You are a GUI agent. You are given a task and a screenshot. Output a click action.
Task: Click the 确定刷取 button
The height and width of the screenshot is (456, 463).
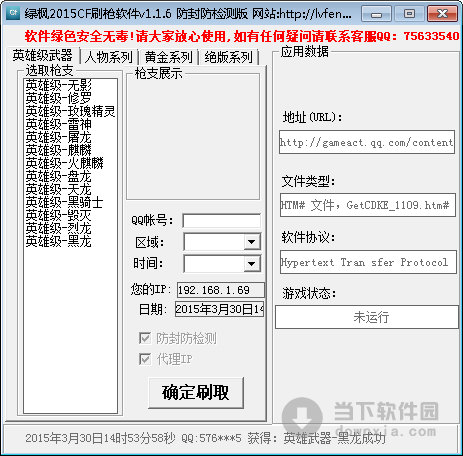click(196, 392)
